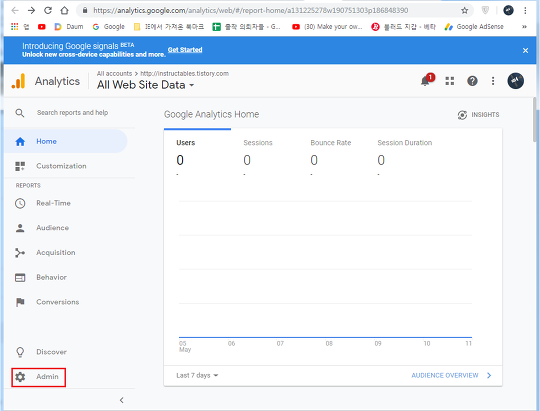Viewport: 540px width, 411px height.
Task: Open Admin settings
Action: click(x=38, y=377)
